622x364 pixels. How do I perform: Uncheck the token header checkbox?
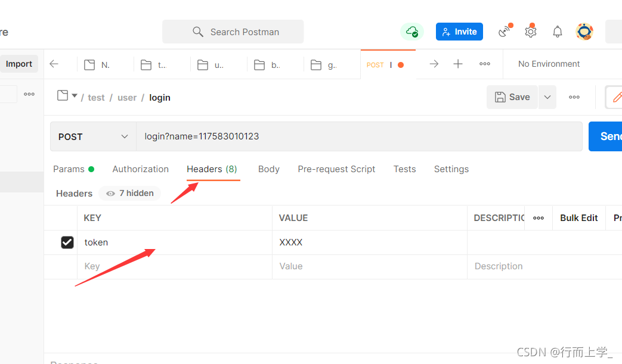click(67, 242)
